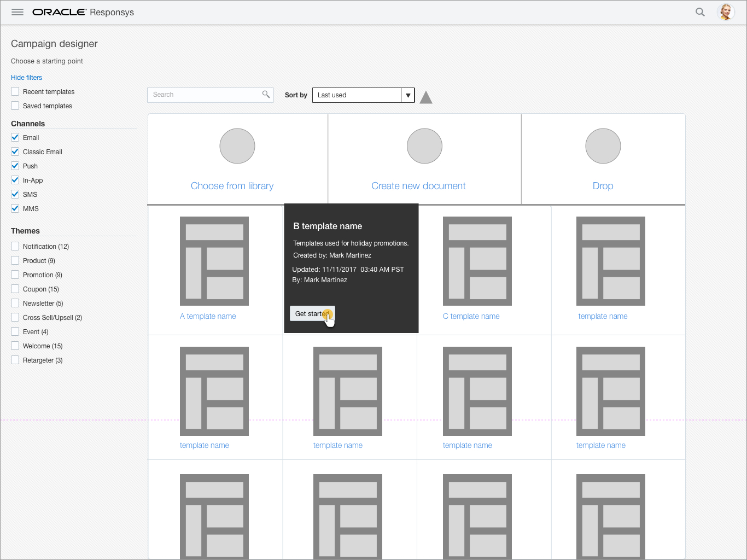Toggle ascending sort order triangle
The height and width of the screenshot is (560, 747).
coord(426,97)
